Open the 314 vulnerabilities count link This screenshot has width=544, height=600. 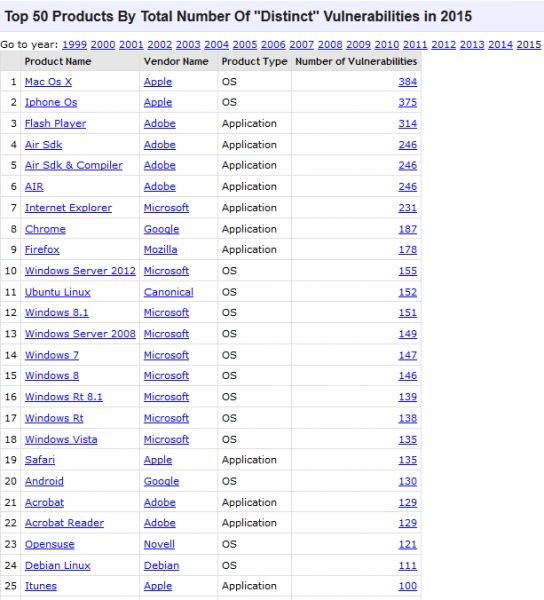coord(408,124)
